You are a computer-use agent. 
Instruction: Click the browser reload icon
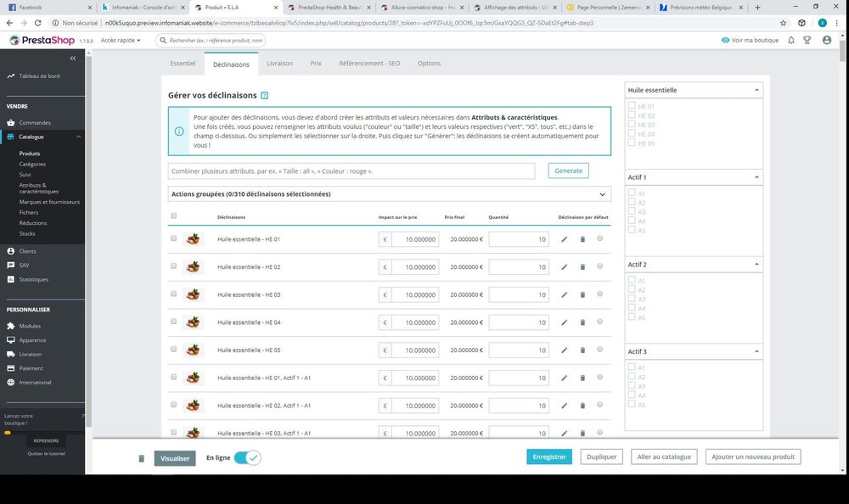coord(38,23)
